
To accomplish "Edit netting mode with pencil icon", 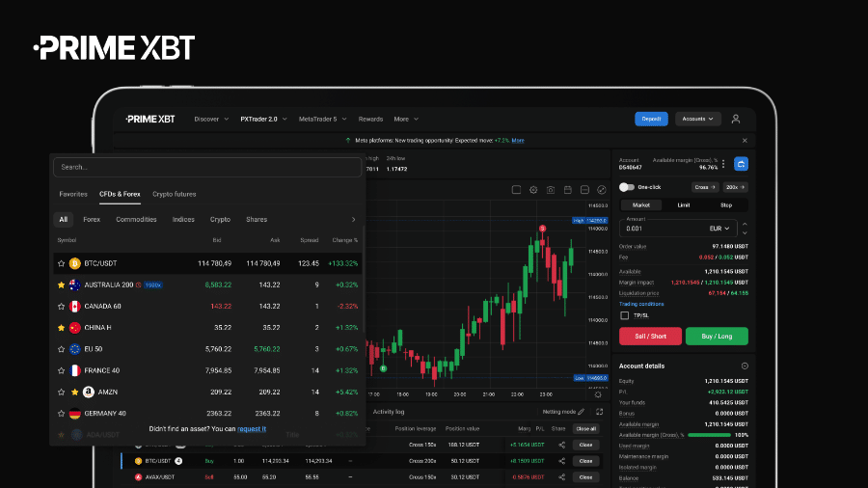I will pos(581,411).
